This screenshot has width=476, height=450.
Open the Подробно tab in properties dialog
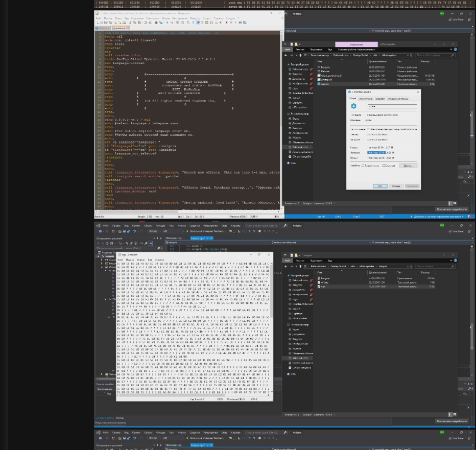coord(380,99)
